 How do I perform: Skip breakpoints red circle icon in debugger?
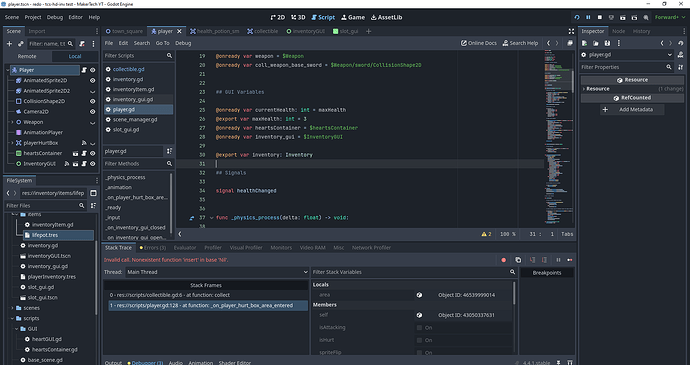tap(504, 260)
